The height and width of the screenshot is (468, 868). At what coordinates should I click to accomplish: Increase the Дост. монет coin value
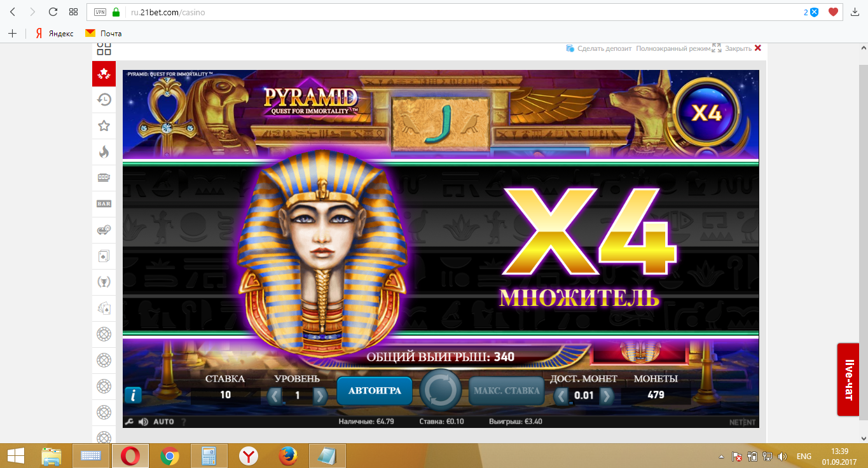point(607,396)
